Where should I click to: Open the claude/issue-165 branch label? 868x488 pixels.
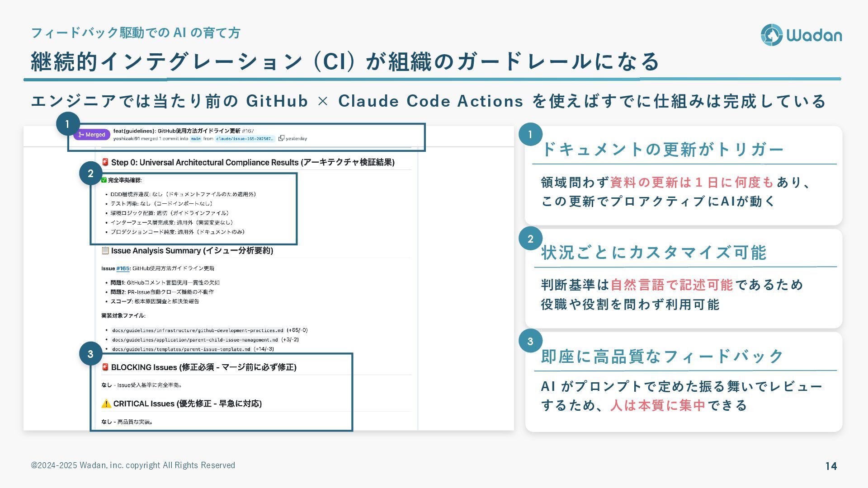(245, 139)
